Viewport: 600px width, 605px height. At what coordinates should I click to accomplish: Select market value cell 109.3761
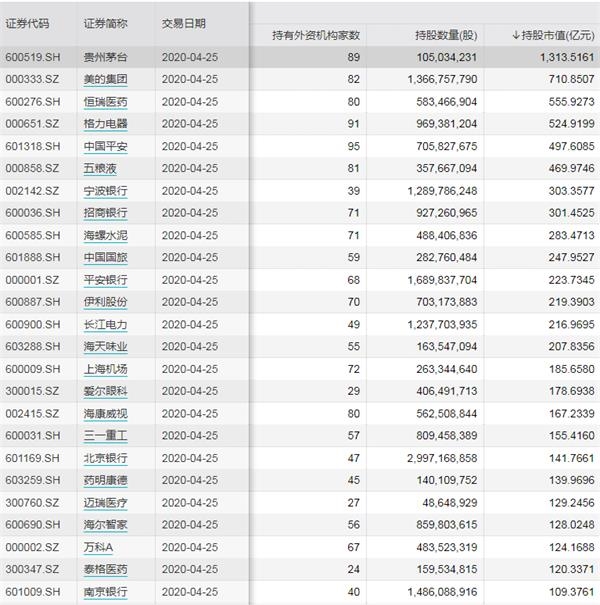point(571,592)
